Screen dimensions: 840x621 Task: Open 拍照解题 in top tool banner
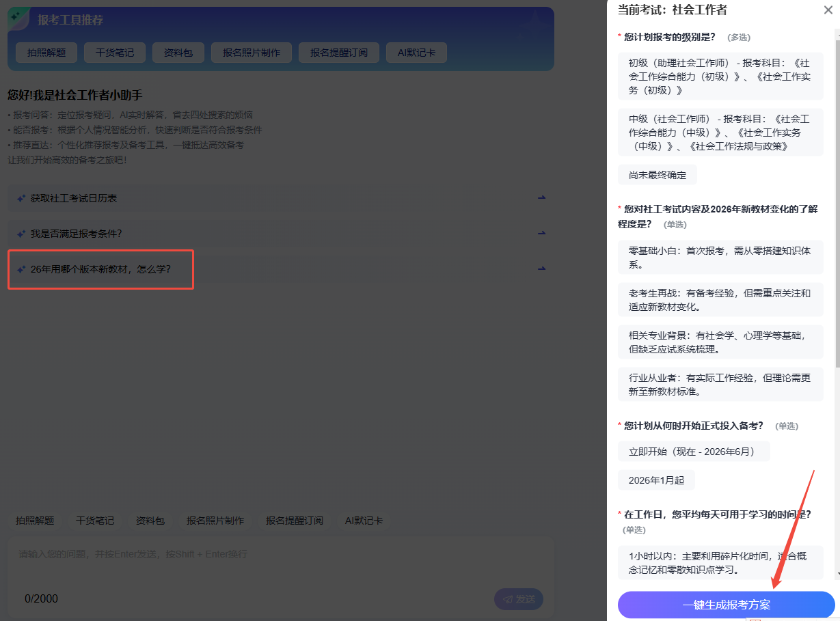[x=46, y=53]
